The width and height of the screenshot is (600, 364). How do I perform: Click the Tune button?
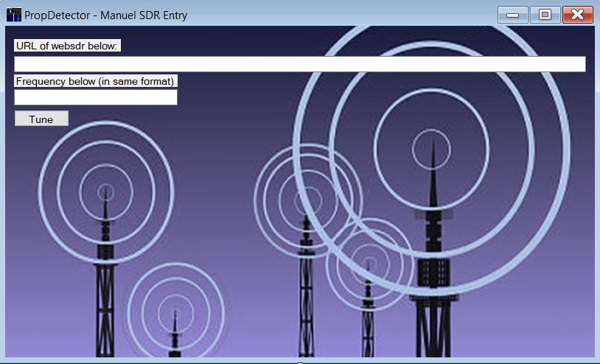41,119
